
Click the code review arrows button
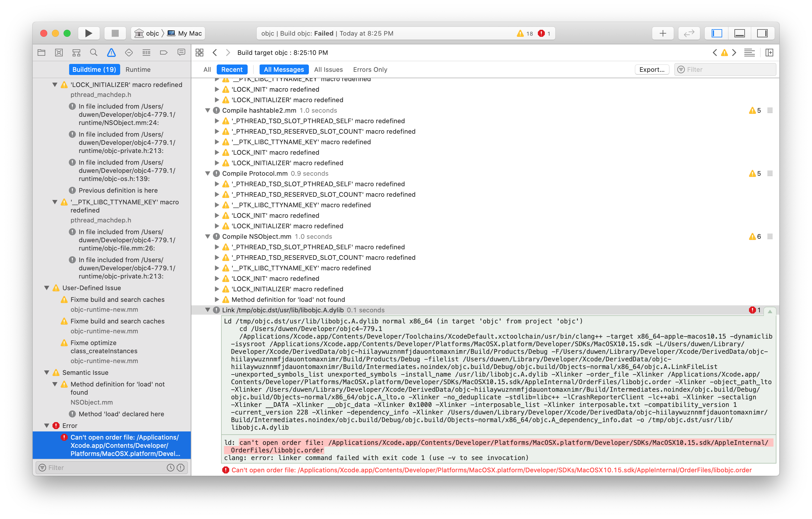coord(689,33)
